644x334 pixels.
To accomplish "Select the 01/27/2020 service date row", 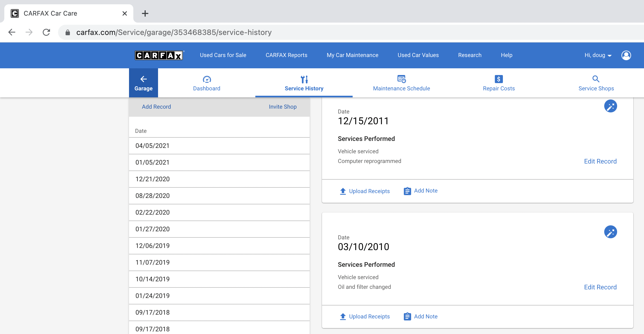I will click(x=219, y=229).
